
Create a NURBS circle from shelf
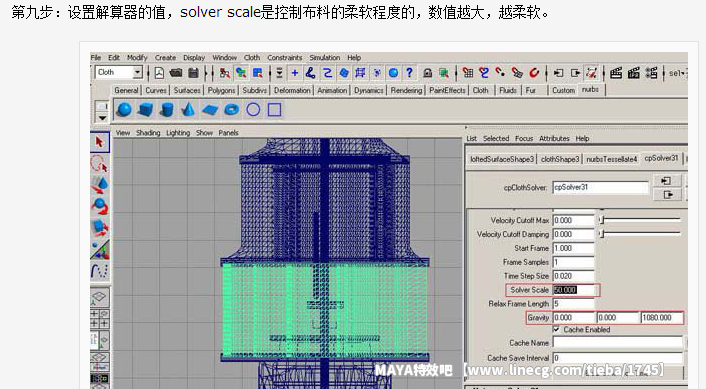pos(253,109)
